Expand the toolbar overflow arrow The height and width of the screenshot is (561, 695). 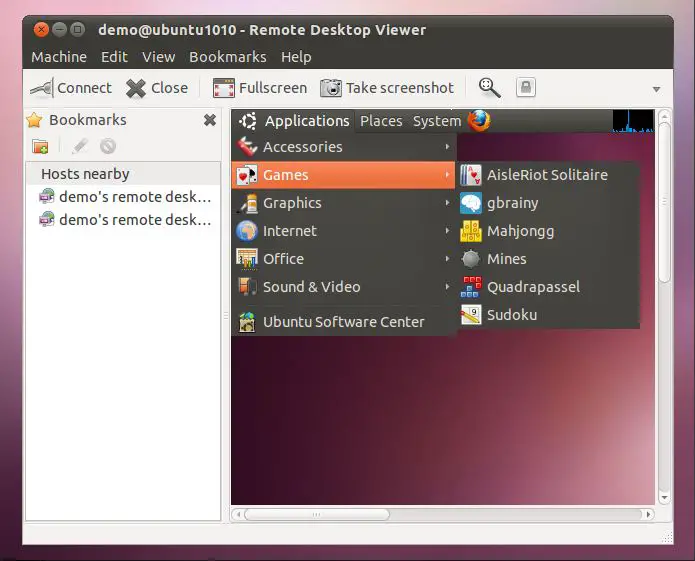(x=656, y=89)
